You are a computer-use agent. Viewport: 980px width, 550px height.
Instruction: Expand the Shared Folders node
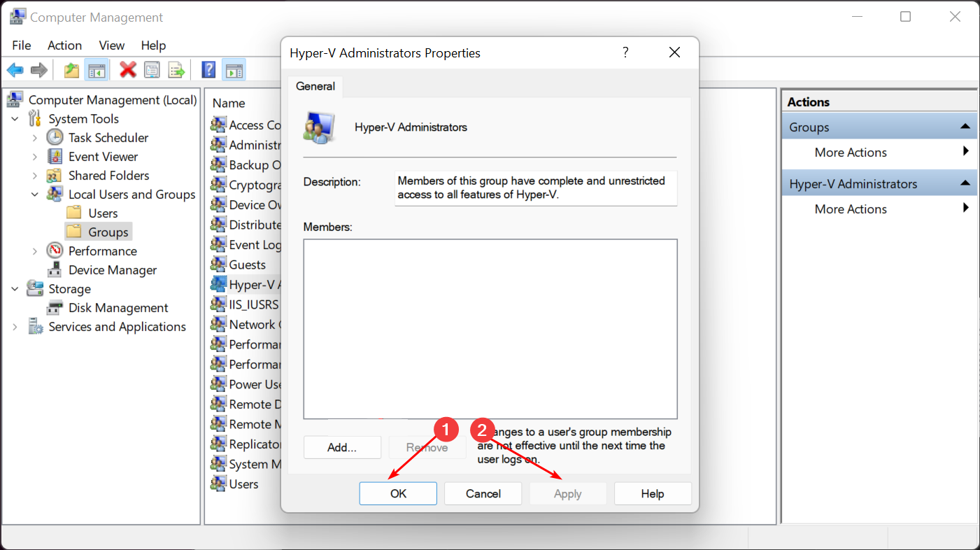(x=35, y=176)
